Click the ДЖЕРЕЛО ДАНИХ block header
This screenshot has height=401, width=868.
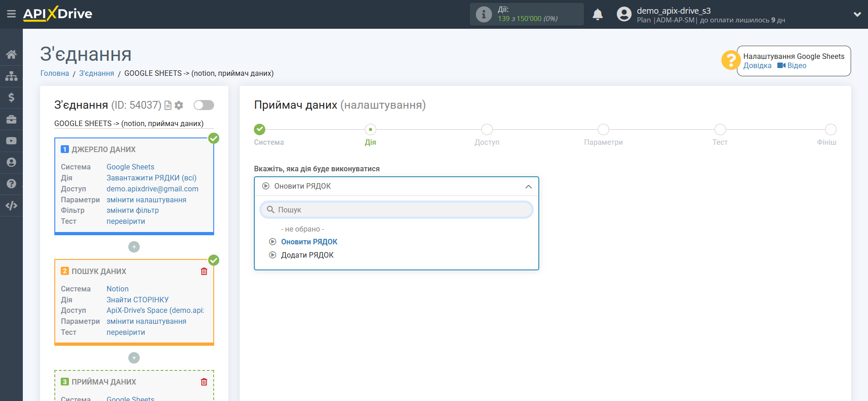click(104, 150)
